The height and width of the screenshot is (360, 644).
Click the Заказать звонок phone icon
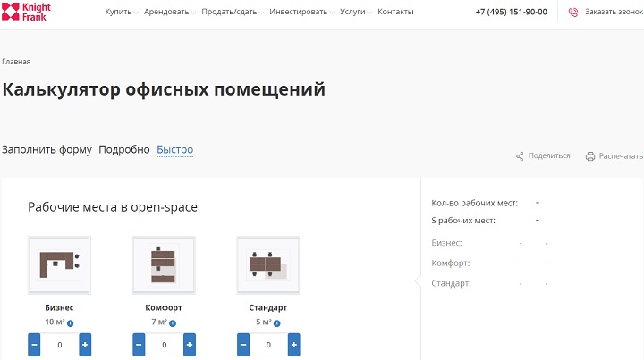click(573, 13)
